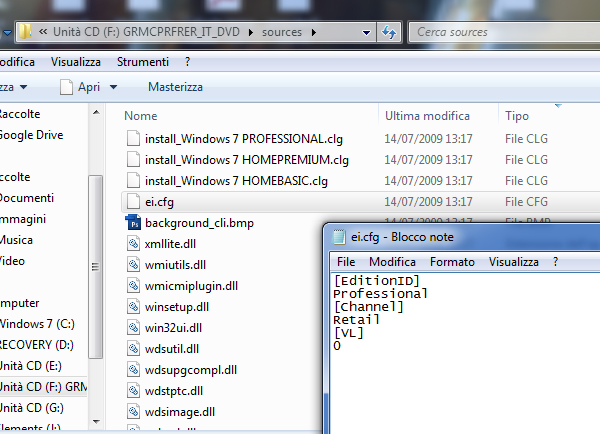Open Windows 7 (C:) drive in navigation pane
600x434 pixels.
[37, 324]
